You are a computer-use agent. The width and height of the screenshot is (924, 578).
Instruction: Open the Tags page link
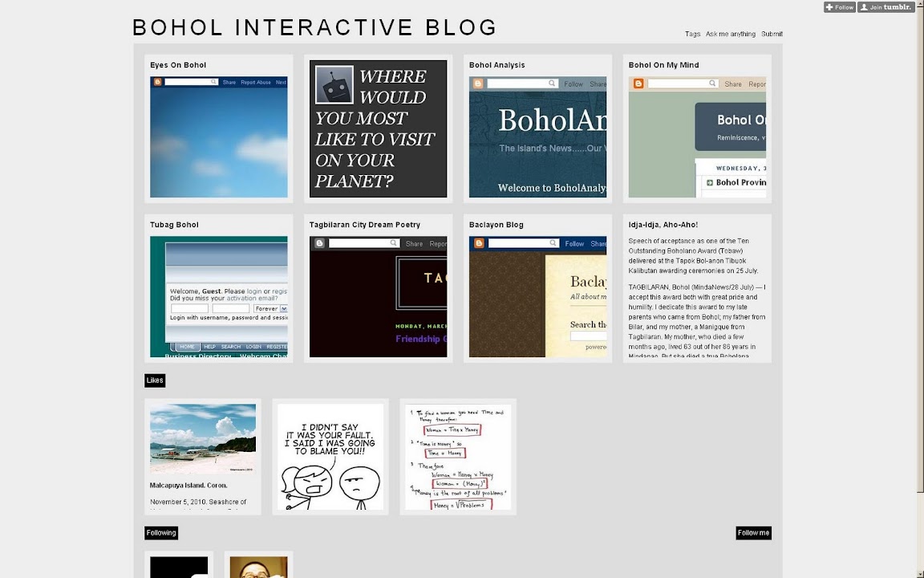692,35
